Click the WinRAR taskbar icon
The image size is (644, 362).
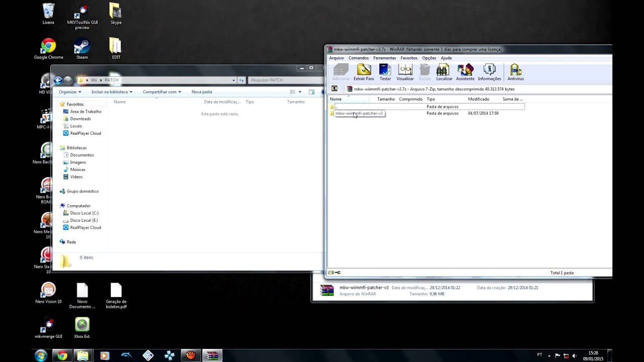click(x=212, y=355)
